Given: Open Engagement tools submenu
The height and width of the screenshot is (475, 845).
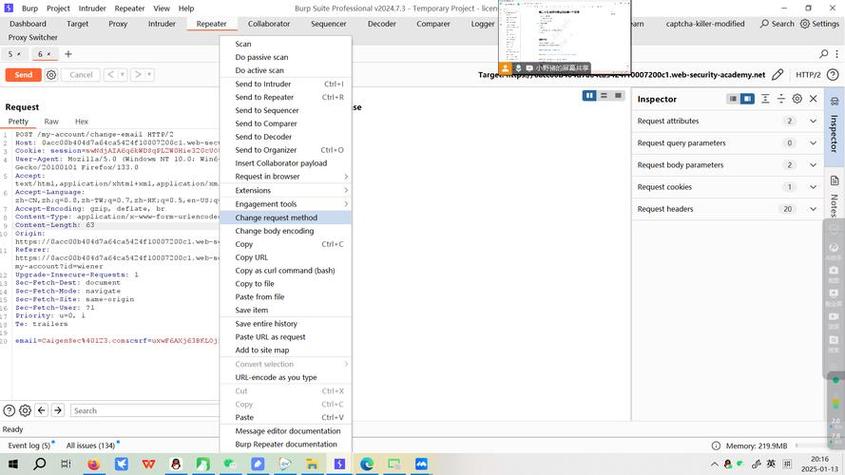Looking at the screenshot, I should click(286, 204).
